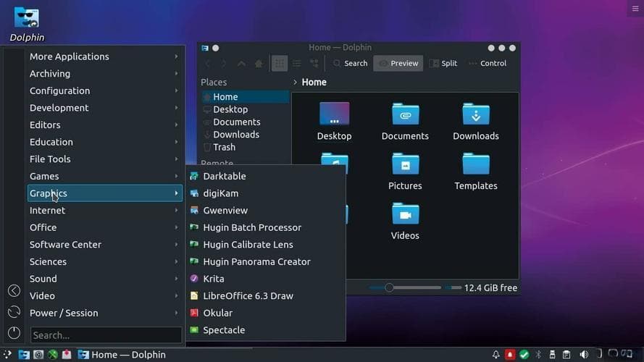Switch Dolphin to compact list view
This screenshot has height=362, width=644.
pos(296,64)
